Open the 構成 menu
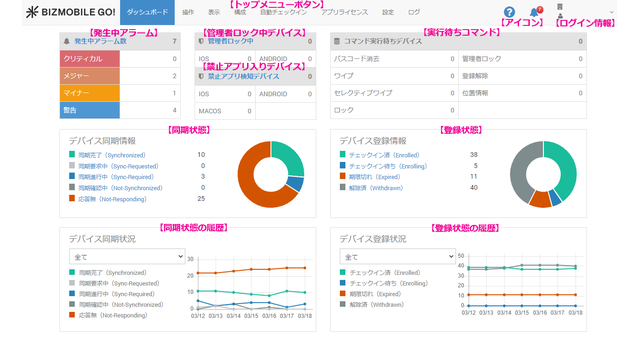 pos(240,12)
